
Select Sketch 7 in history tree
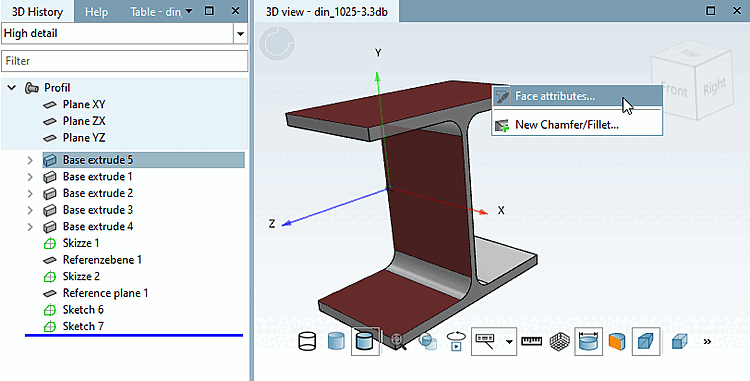point(83,327)
